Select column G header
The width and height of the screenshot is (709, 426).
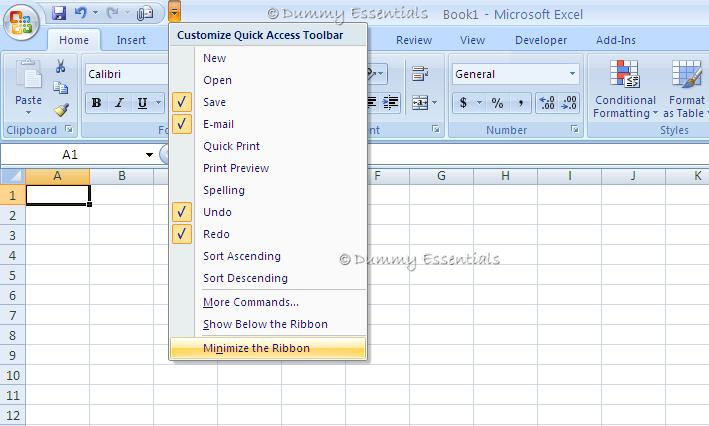(441, 175)
